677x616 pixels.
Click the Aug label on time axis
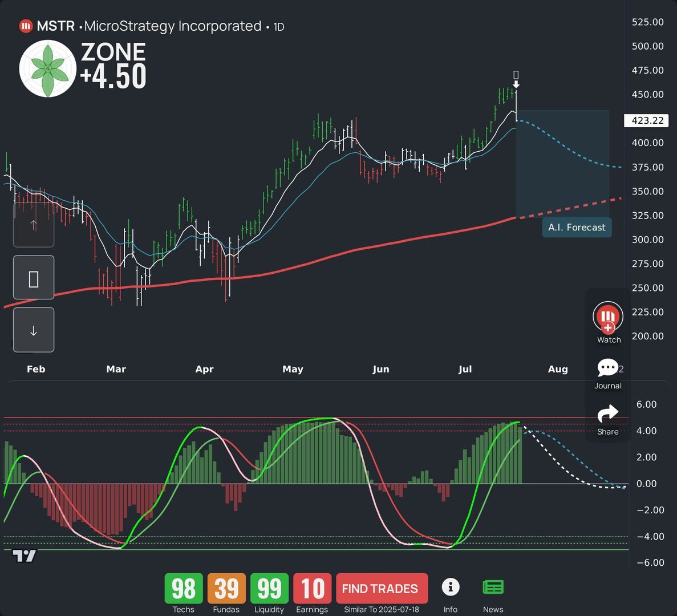click(x=558, y=369)
